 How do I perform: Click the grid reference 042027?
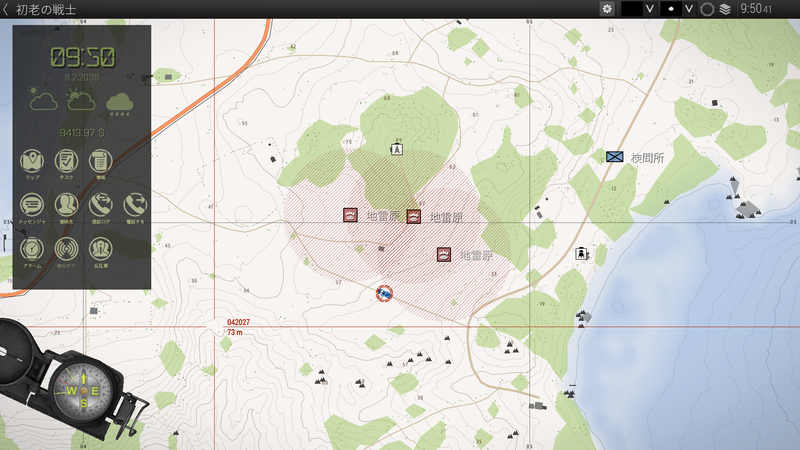[238, 322]
